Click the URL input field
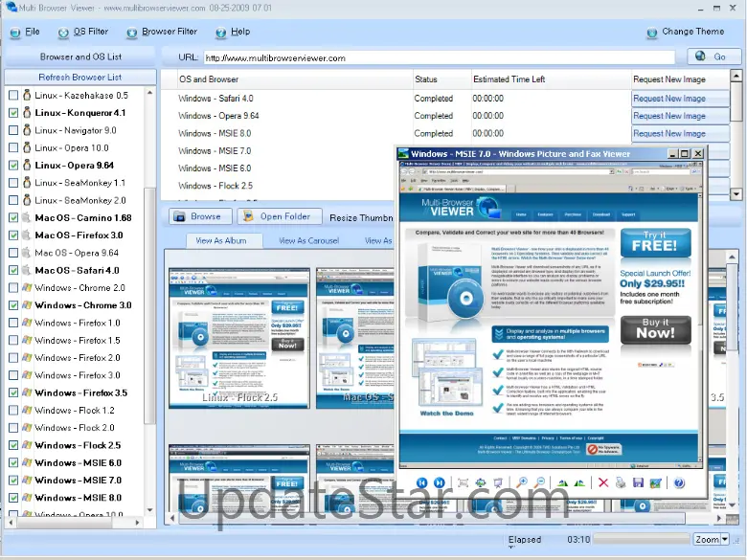747x560 pixels. pyautogui.click(x=440, y=58)
